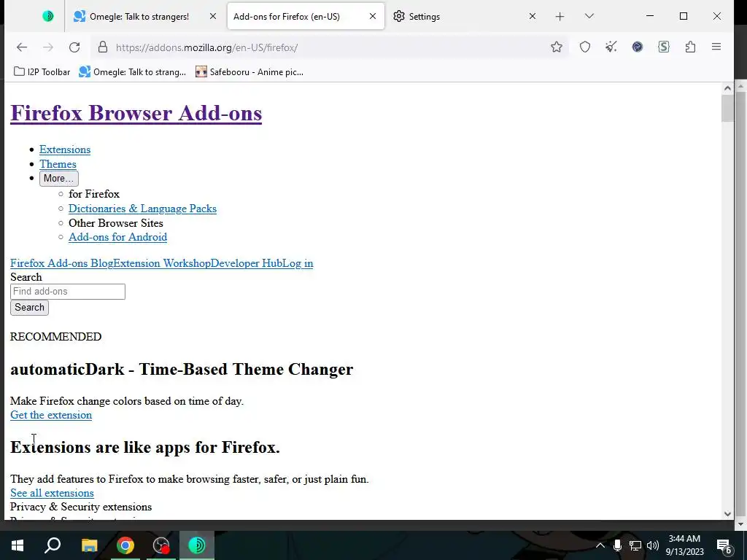The width and height of the screenshot is (747, 560).
Task: Close the Omegle tab
Action: tap(213, 17)
